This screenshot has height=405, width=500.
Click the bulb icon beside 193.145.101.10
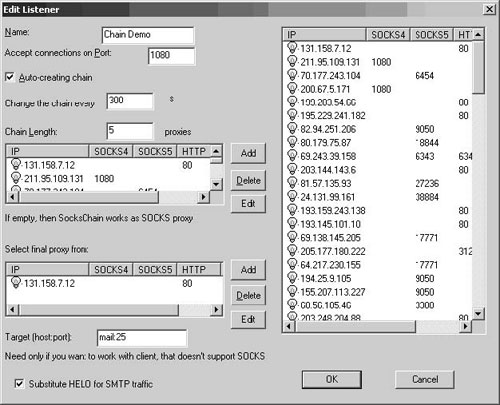(x=292, y=224)
